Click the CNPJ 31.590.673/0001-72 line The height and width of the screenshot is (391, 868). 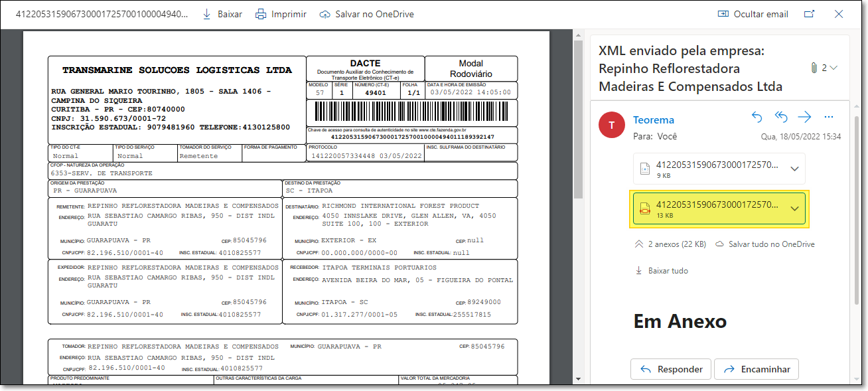tap(109, 118)
